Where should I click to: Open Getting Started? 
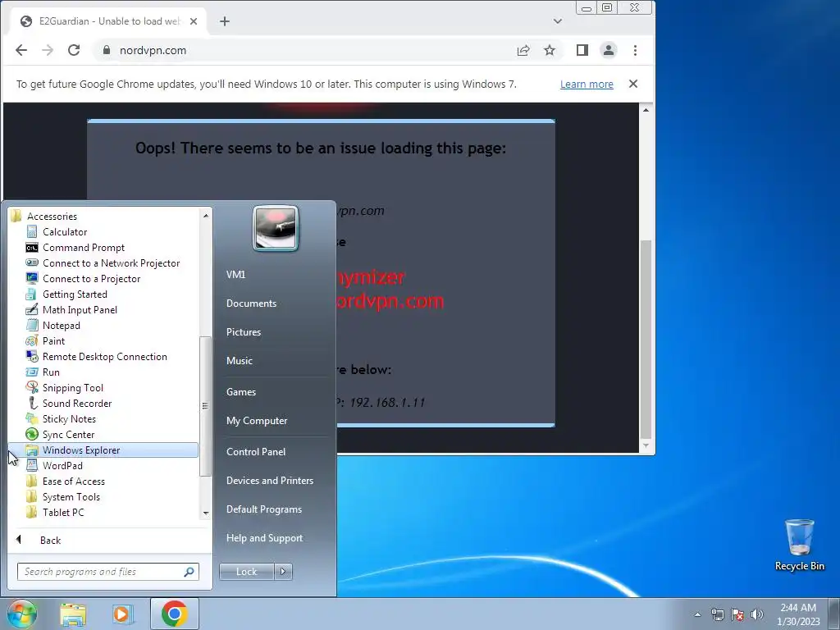[x=75, y=294]
